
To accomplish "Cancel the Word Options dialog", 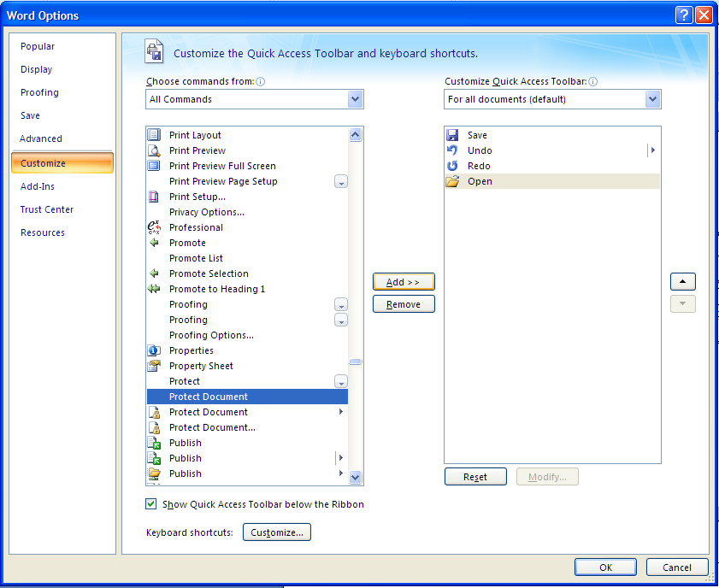I will point(677,567).
